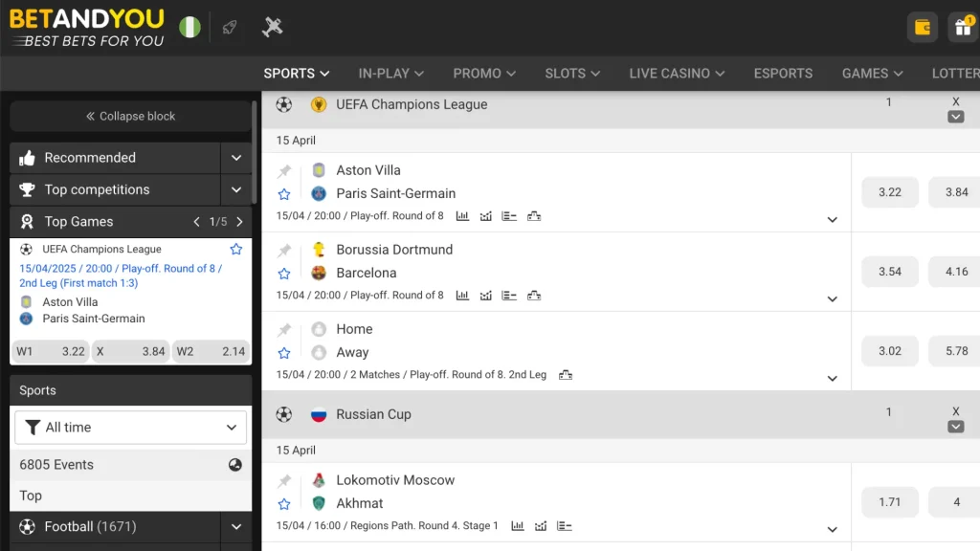The width and height of the screenshot is (980, 551).
Task: Pin the Aston Villa match
Action: (x=284, y=170)
